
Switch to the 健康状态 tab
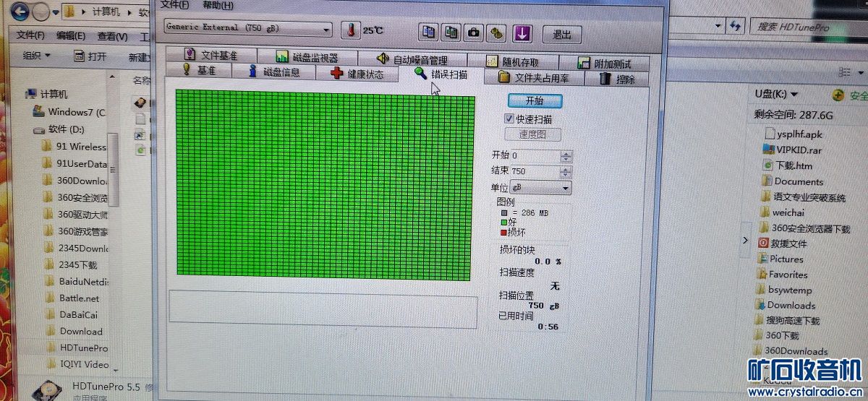pyautogui.click(x=357, y=74)
